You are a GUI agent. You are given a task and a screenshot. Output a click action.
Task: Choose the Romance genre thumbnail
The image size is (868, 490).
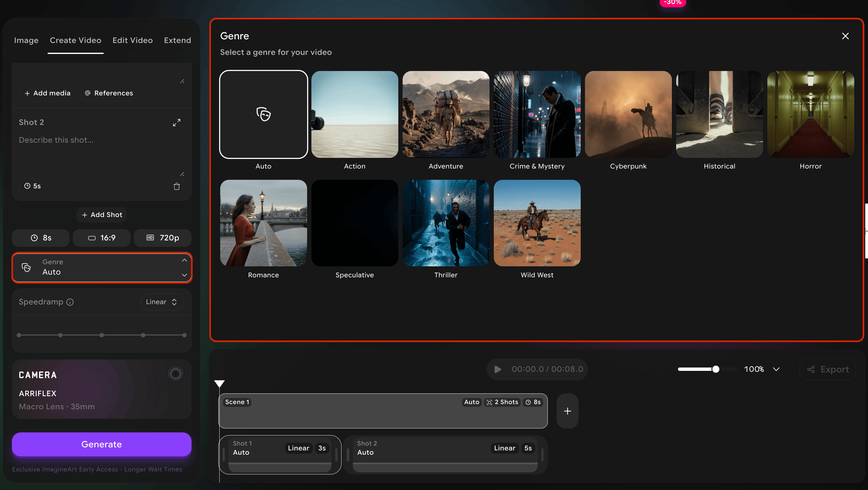pos(264,223)
